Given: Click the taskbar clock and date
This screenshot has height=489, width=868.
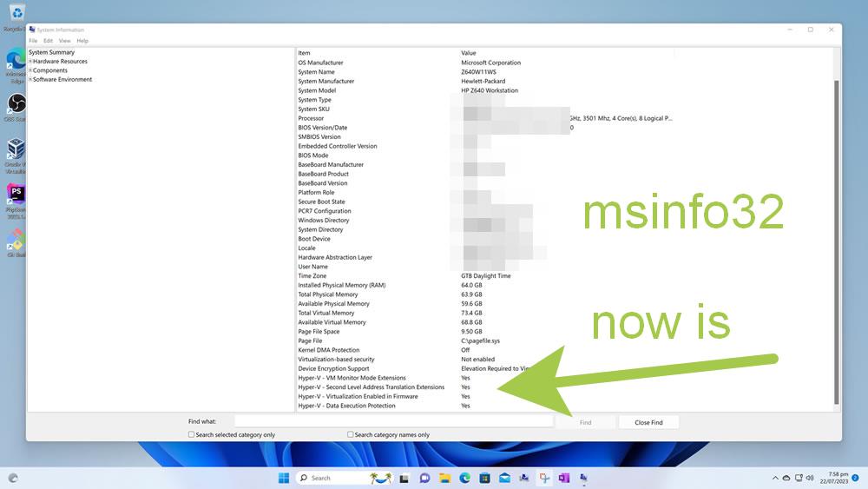Looking at the screenshot, I should coord(834,478).
